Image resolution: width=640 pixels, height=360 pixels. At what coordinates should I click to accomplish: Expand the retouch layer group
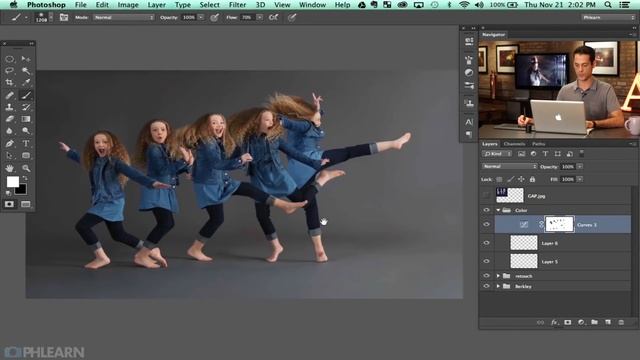coord(498,276)
